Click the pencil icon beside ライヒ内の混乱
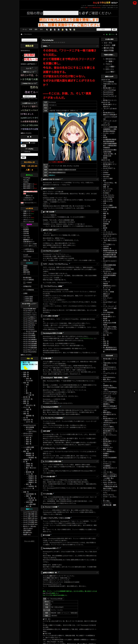This screenshot has width=138, height=644. click(54, 494)
